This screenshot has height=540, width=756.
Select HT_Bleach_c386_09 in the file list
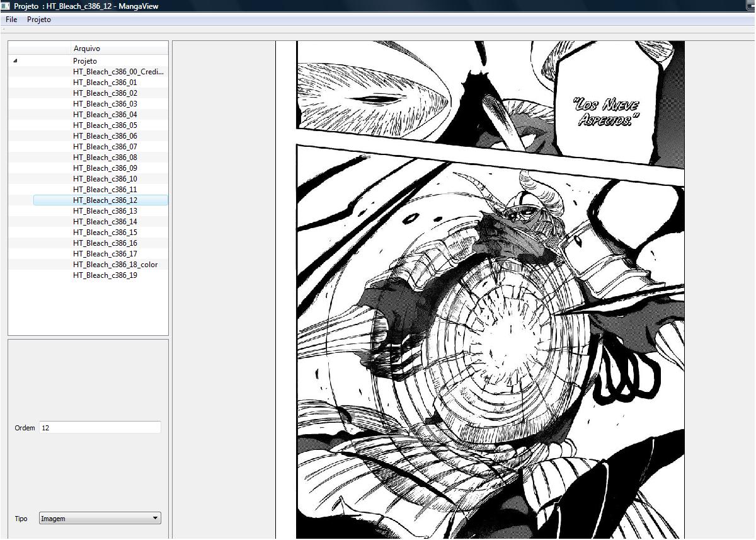click(x=105, y=168)
